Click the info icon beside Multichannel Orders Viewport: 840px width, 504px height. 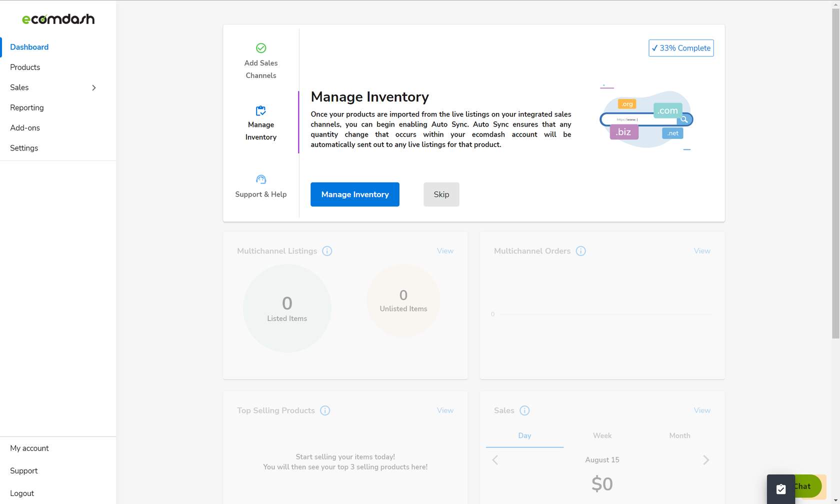[580, 251]
